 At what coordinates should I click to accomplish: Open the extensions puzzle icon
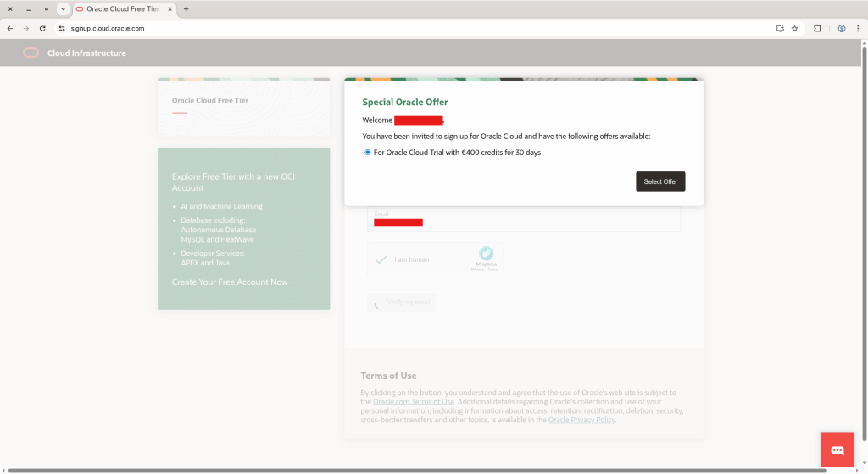818,28
